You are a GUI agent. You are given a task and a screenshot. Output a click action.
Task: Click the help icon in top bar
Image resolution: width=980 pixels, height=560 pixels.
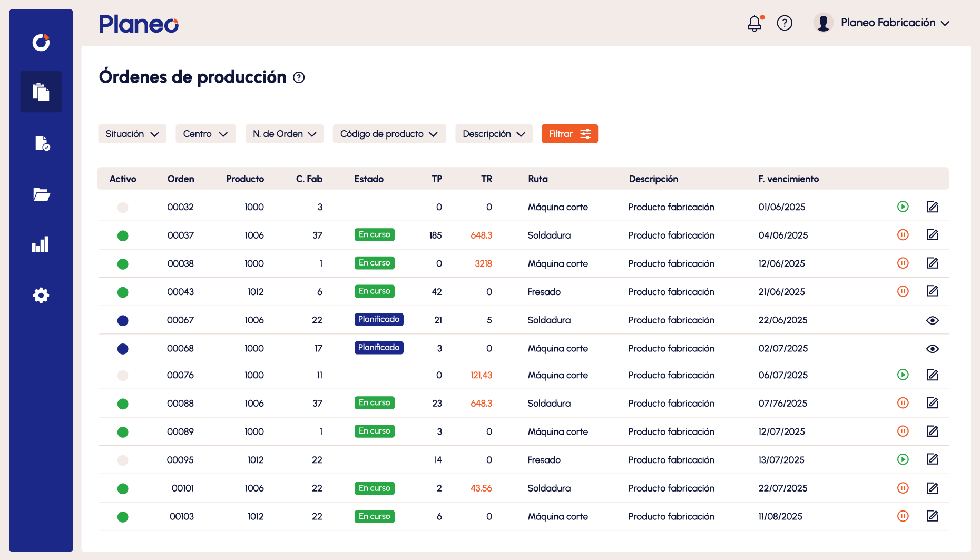point(785,23)
